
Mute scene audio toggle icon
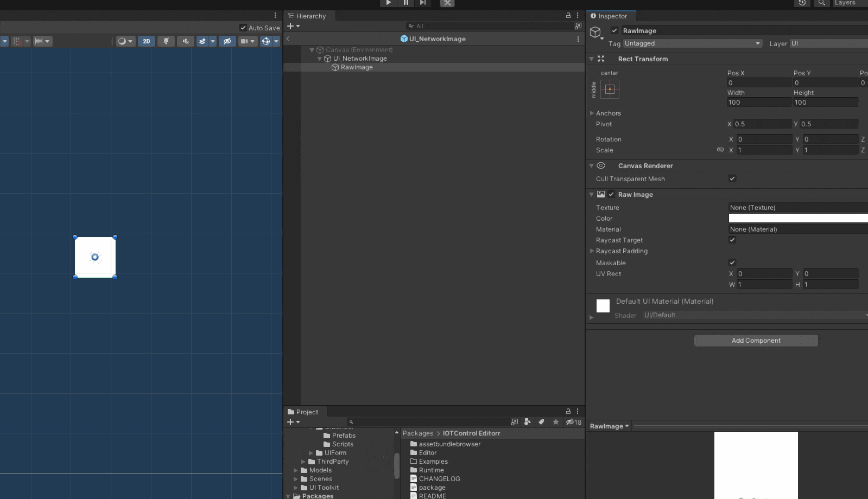point(186,41)
